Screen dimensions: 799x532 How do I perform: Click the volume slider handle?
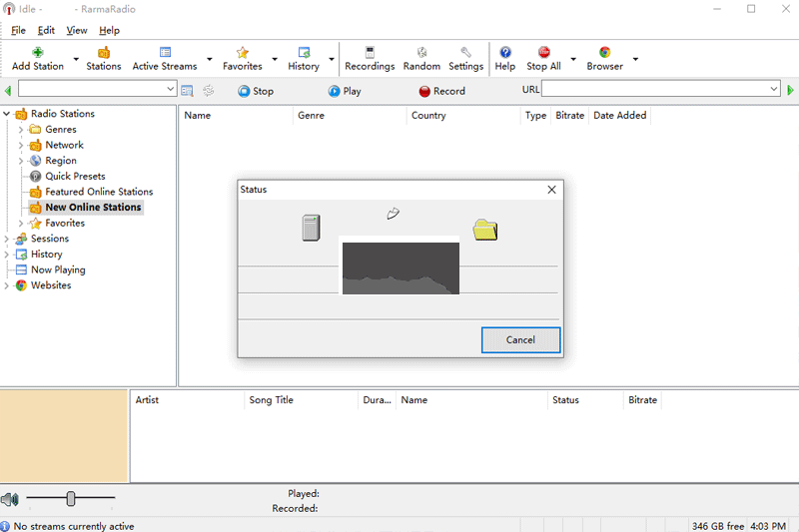point(71,498)
